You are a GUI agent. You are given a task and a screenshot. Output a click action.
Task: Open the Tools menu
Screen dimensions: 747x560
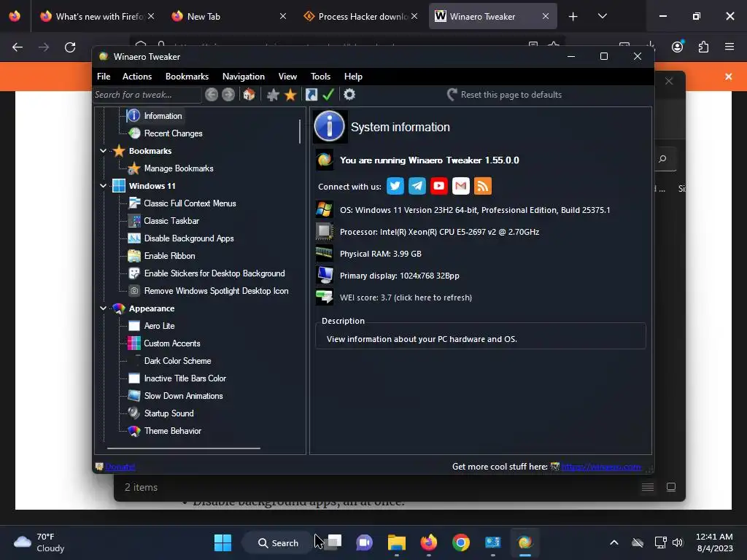(x=321, y=77)
